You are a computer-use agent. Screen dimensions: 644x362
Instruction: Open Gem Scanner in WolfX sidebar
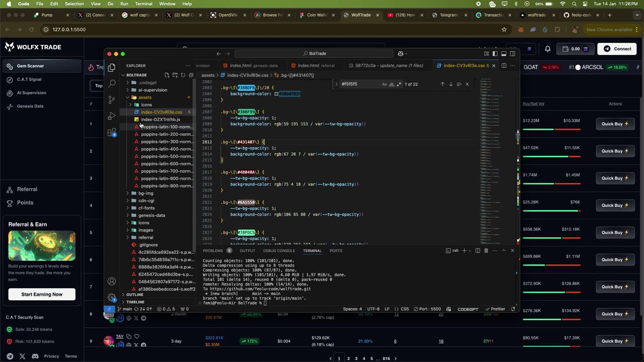42,66
